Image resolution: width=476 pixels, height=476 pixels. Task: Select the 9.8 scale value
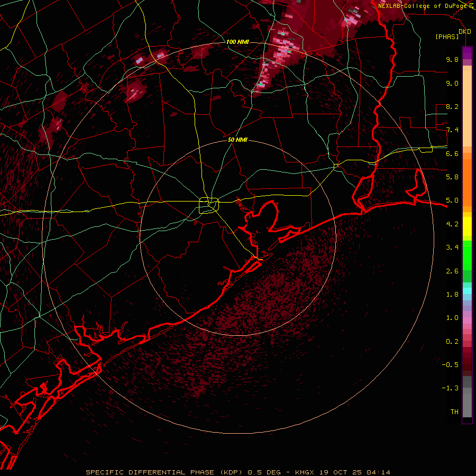(452, 59)
